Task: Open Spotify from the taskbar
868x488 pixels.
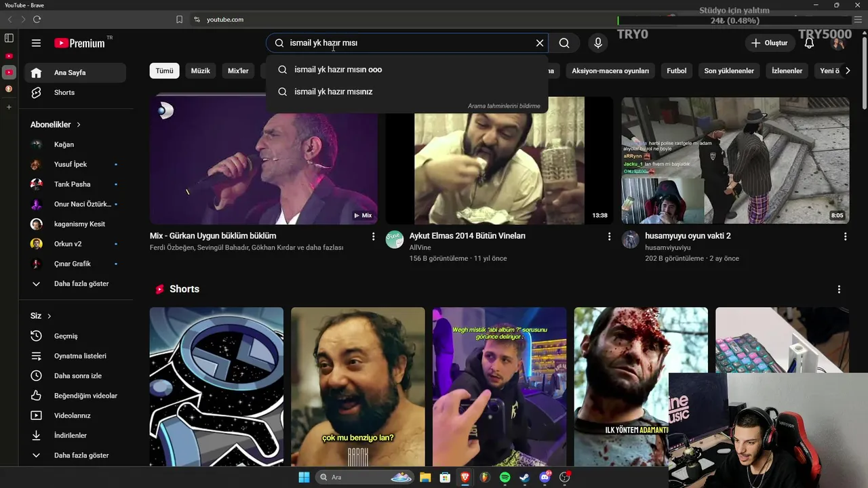Action: click(505, 477)
